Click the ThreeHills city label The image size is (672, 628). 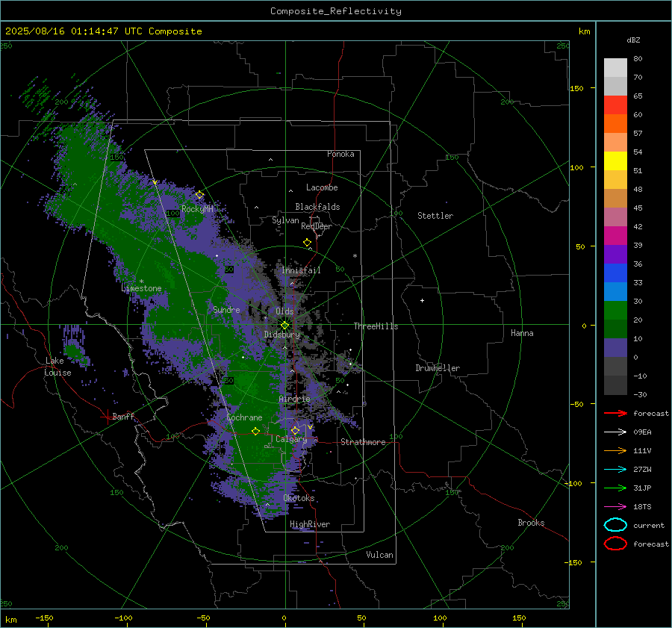click(376, 326)
